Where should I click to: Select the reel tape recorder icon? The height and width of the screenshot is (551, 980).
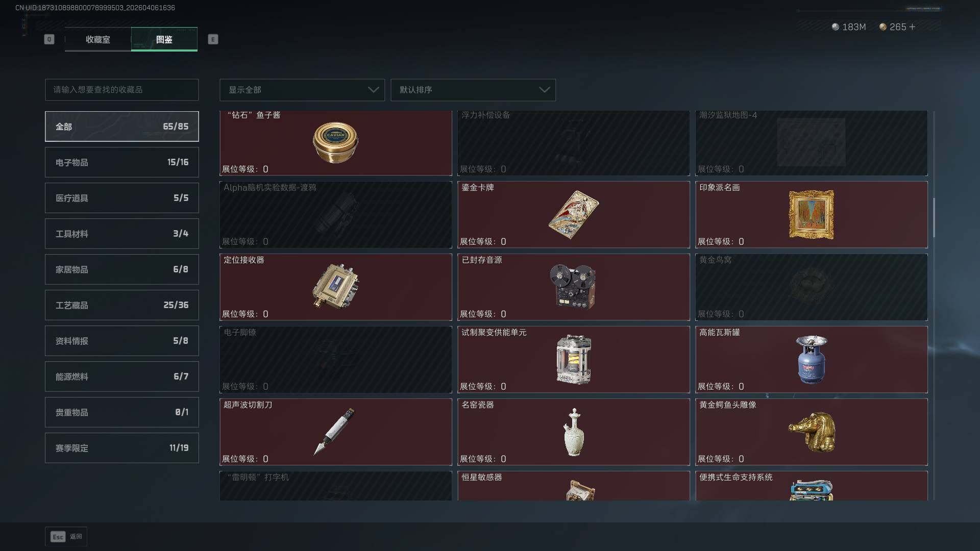(573, 286)
